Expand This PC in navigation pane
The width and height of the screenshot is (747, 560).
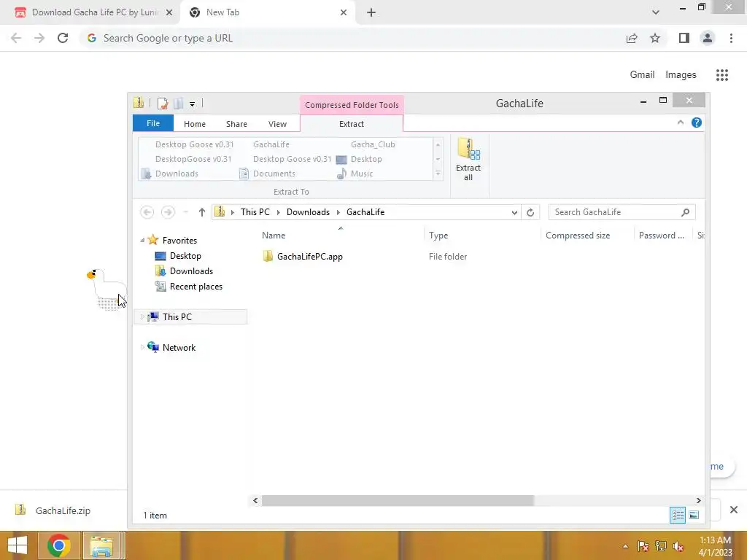tap(142, 316)
